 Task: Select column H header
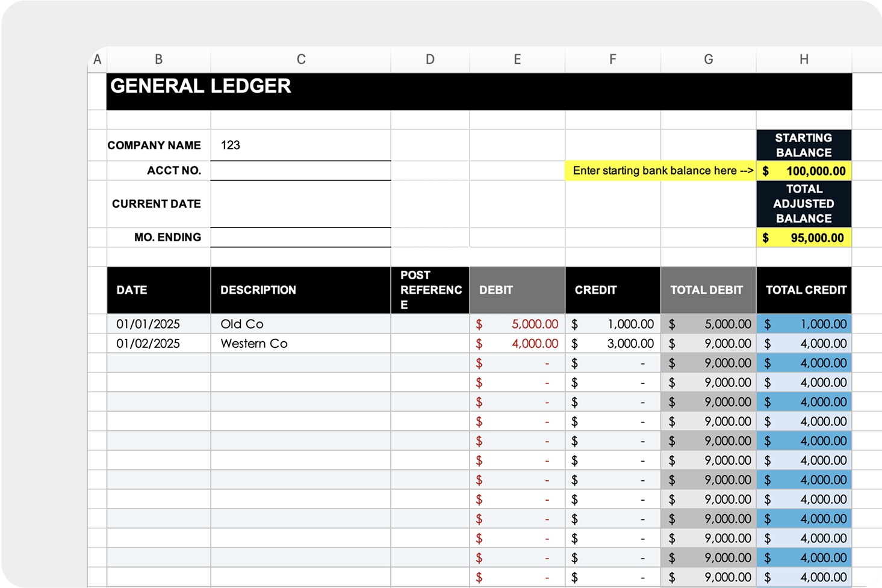(804, 60)
